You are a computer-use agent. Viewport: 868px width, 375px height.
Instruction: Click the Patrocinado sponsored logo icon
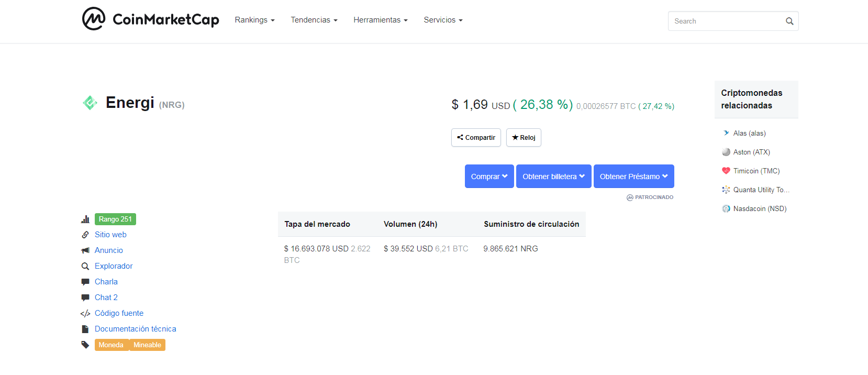pos(630,197)
